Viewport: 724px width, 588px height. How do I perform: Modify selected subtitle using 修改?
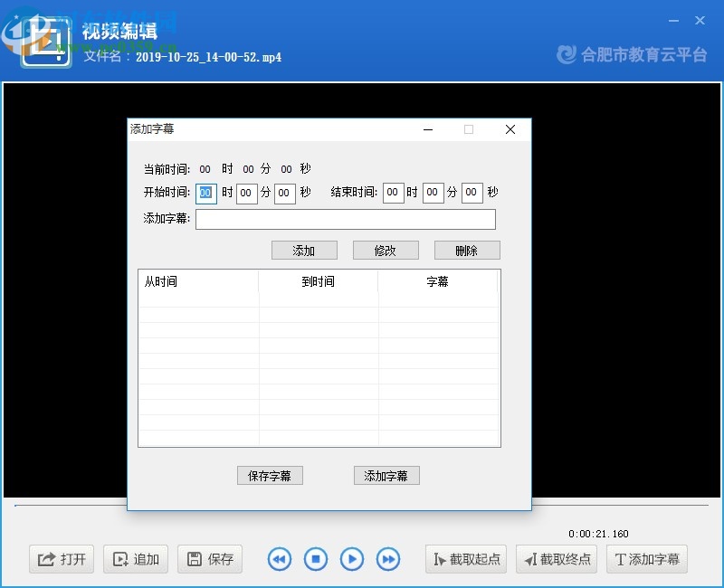[x=386, y=250]
